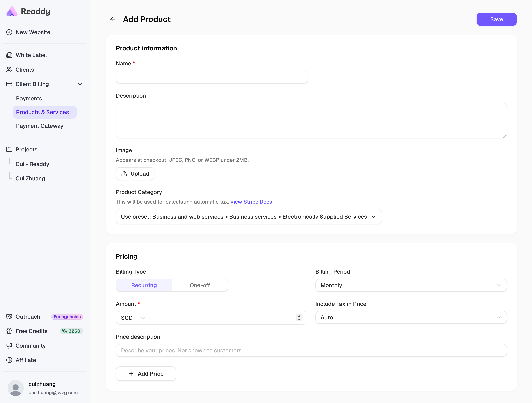The width and height of the screenshot is (532, 403).
Task: Open the Outreach page
Action: (28, 316)
